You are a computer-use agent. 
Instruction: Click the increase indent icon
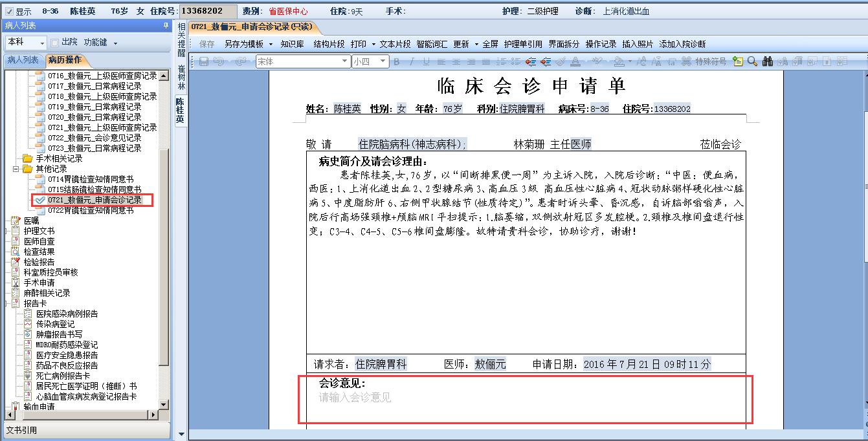coord(546,61)
